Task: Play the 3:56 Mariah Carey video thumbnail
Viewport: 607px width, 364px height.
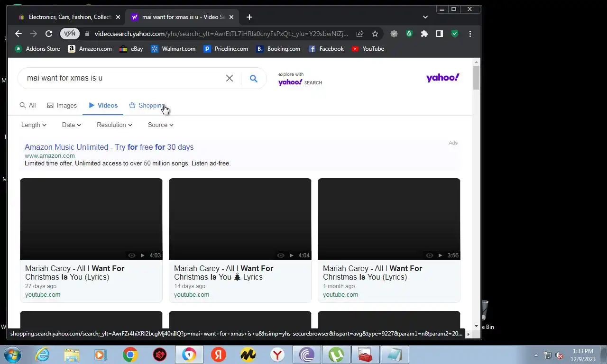Action: 389,219
